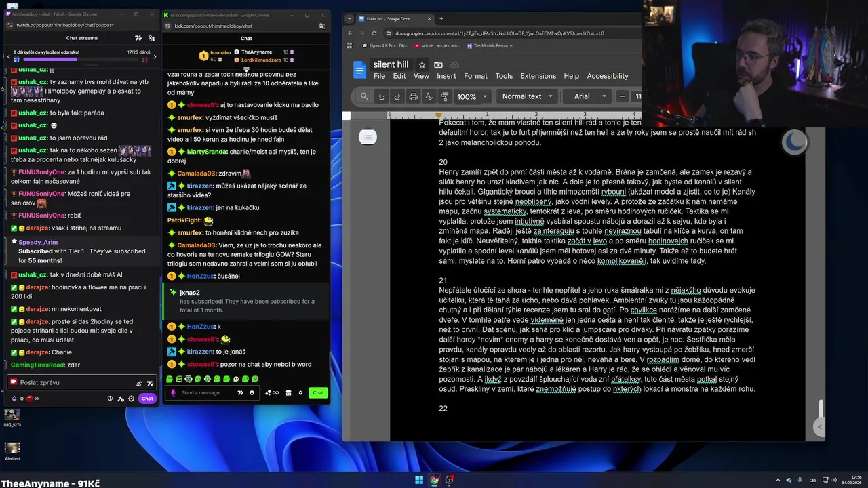
Task: Open the Alerttest desktop shortcut
Action: (12, 451)
